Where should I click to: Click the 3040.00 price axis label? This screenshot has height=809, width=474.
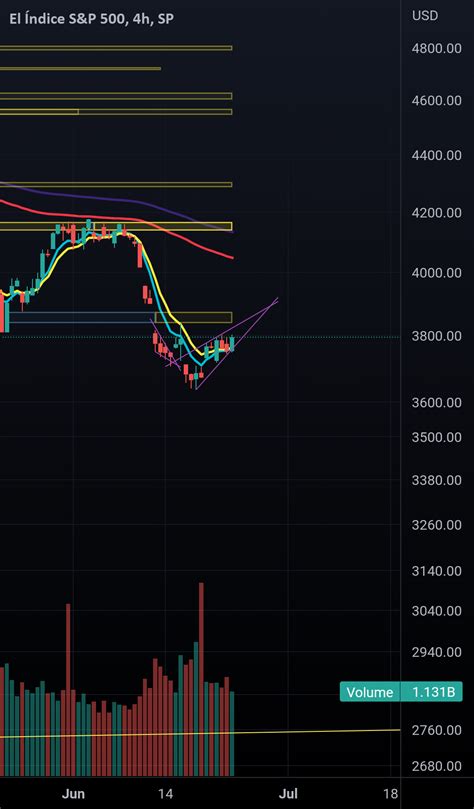click(436, 611)
